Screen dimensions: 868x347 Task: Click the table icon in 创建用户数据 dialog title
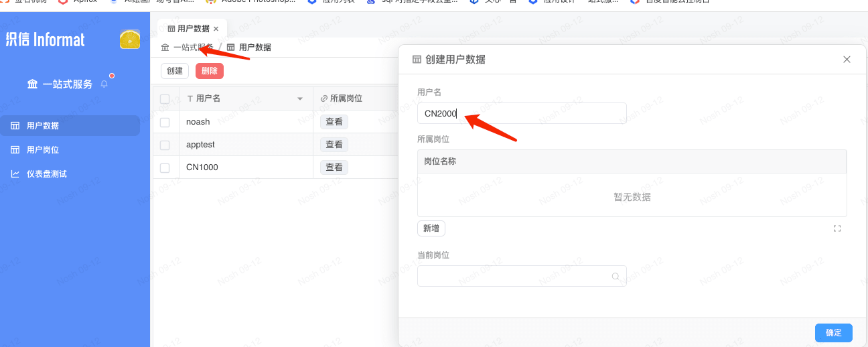click(x=417, y=60)
